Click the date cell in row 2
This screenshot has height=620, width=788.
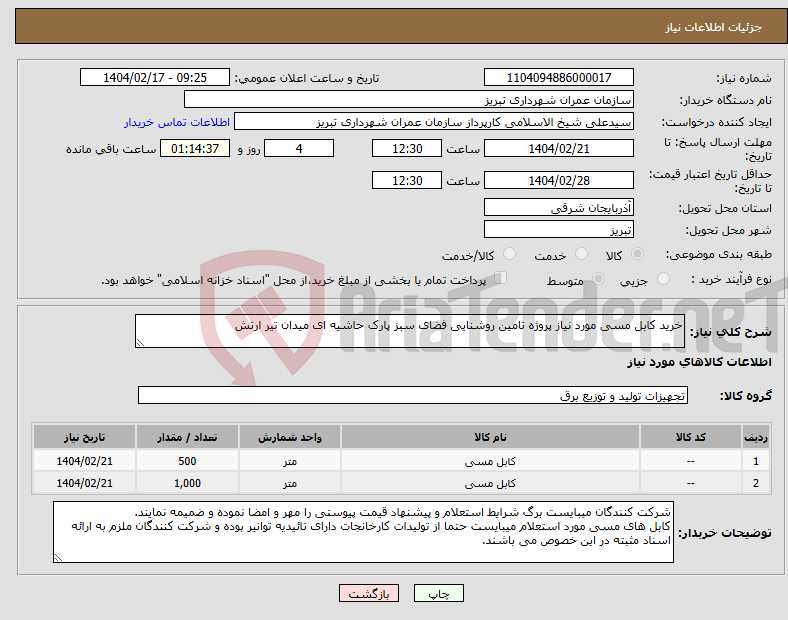84,483
